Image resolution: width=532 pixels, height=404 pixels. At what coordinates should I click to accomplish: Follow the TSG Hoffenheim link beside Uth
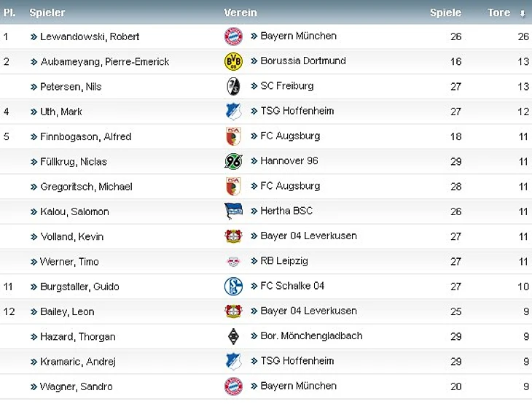tap(297, 111)
